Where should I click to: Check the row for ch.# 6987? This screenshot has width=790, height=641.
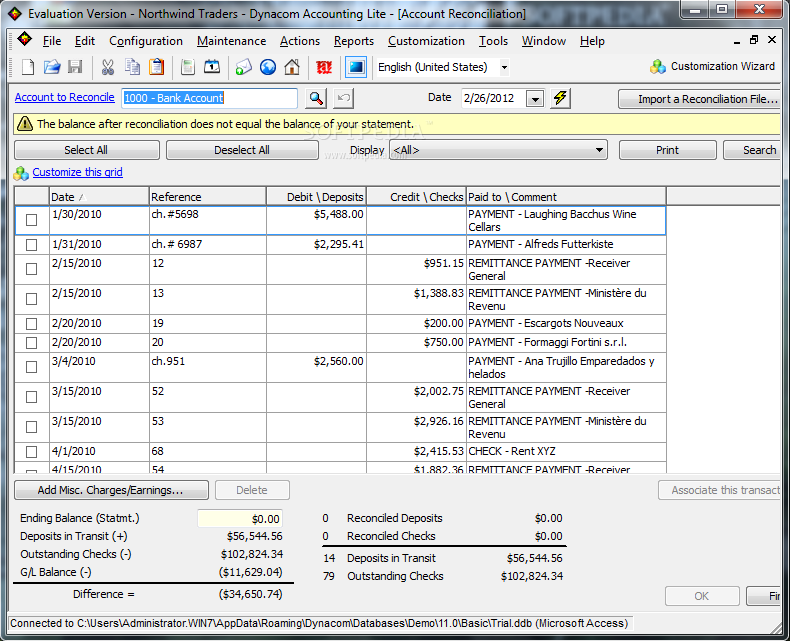point(31,244)
